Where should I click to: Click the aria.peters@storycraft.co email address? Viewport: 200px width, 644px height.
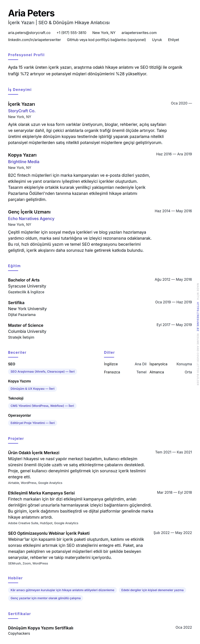(x=29, y=33)
